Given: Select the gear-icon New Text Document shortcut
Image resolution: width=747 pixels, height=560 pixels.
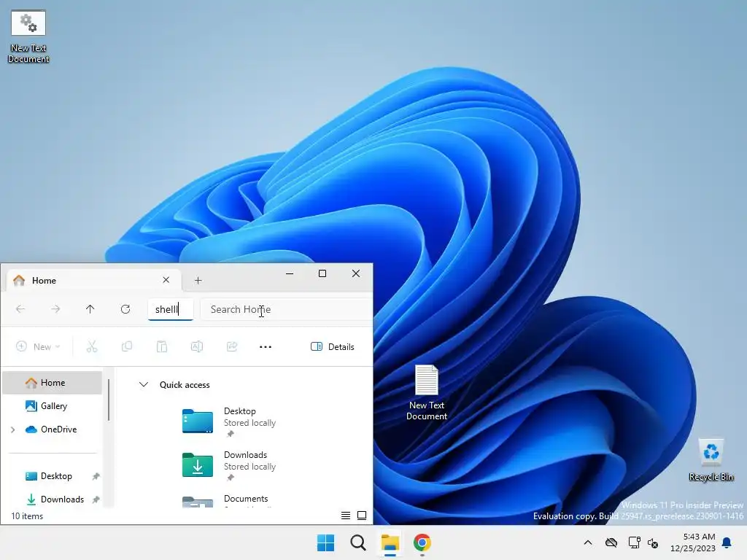Looking at the screenshot, I should tap(28, 36).
